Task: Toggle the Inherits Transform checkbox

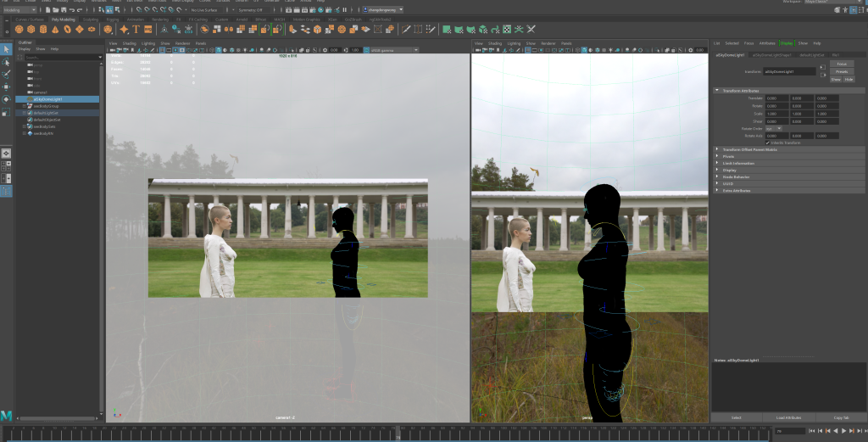Action: pyautogui.click(x=768, y=143)
